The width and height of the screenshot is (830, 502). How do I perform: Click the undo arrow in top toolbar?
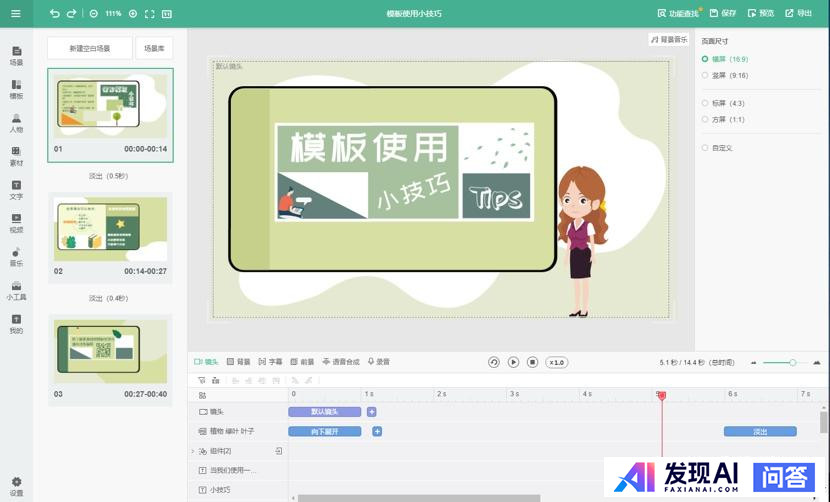click(x=54, y=14)
